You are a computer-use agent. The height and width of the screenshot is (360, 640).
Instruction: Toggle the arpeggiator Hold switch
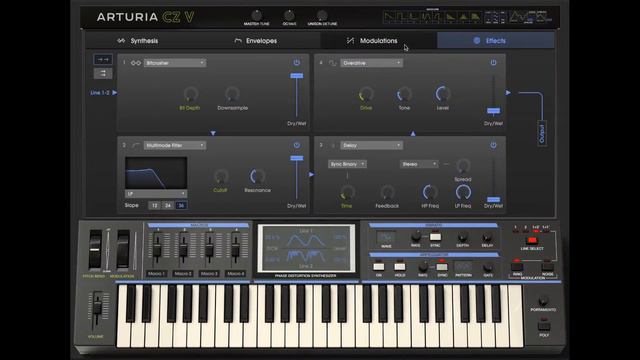pos(400,267)
